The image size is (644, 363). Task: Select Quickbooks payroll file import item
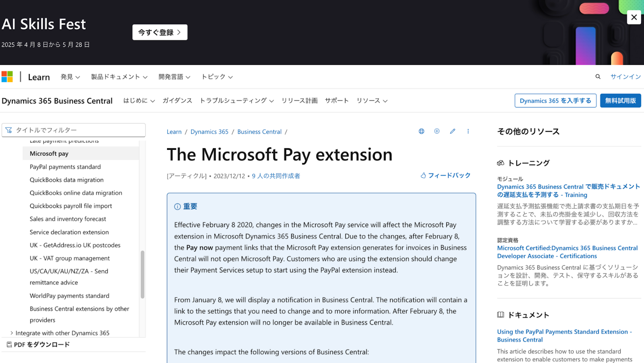pyautogui.click(x=71, y=206)
